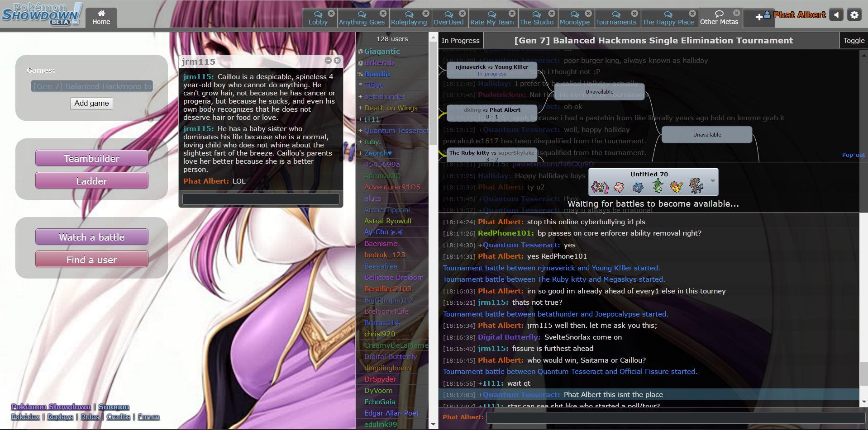Click user Digital Butterfly in the user list
The height and width of the screenshot is (430, 868).
click(391, 357)
